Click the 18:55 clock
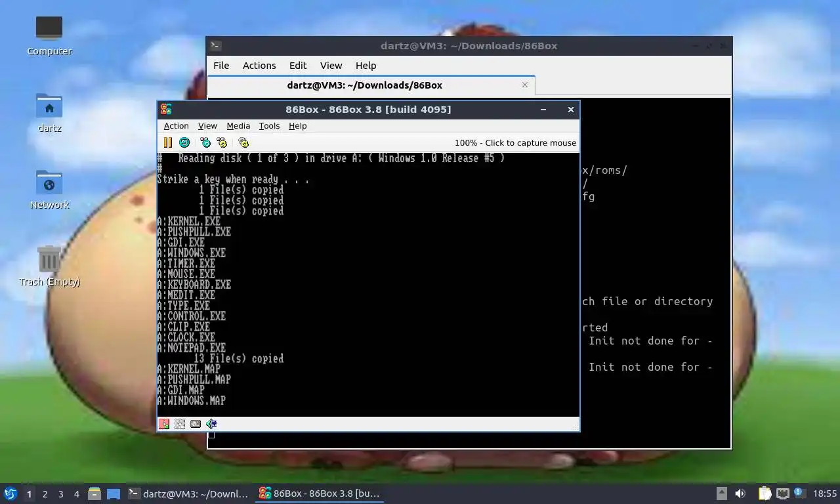840x504 pixels. 825,493
